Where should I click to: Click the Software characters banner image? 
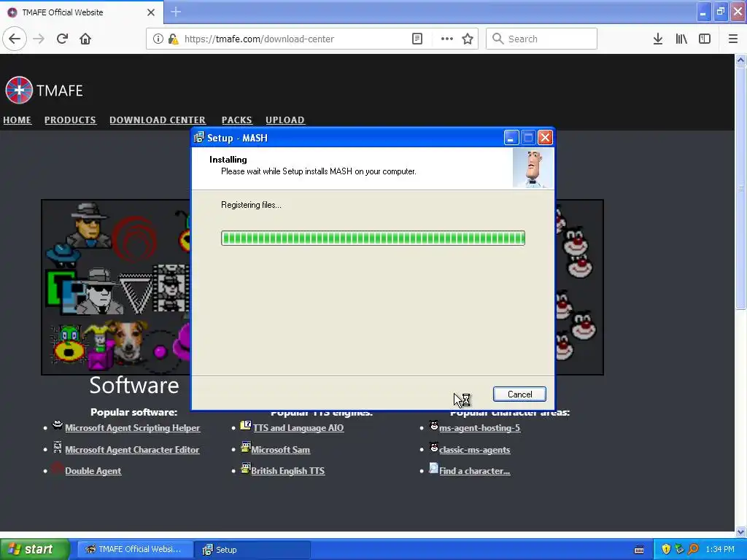116,287
